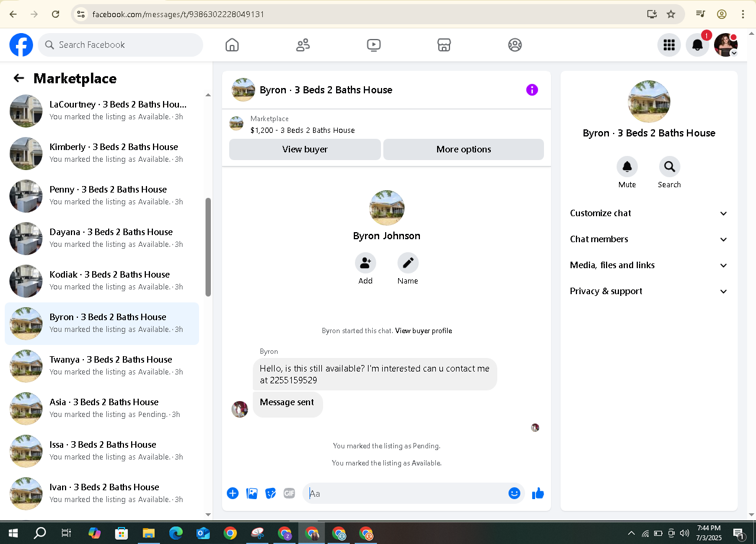Attach a photo in composer
Viewport: 756px width, 544px height.
pyautogui.click(x=252, y=493)
